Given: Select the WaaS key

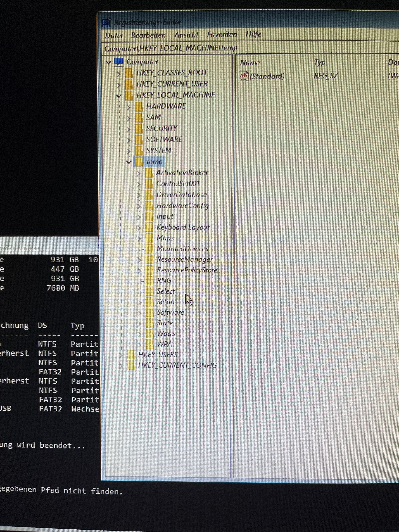Looking at the screenshot, I should [166, 334].
